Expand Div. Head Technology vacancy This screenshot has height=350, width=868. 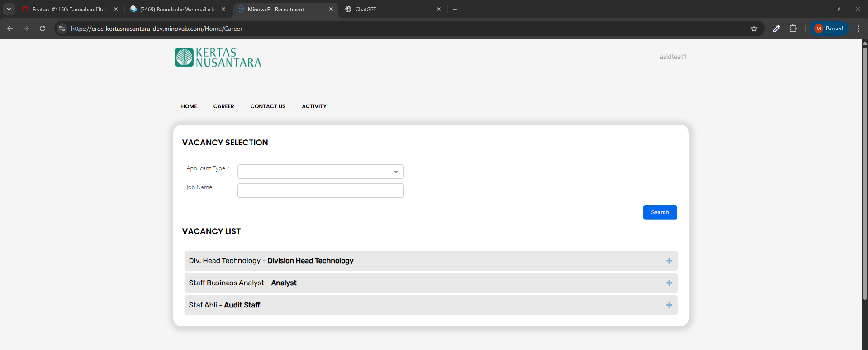(669, 261)
